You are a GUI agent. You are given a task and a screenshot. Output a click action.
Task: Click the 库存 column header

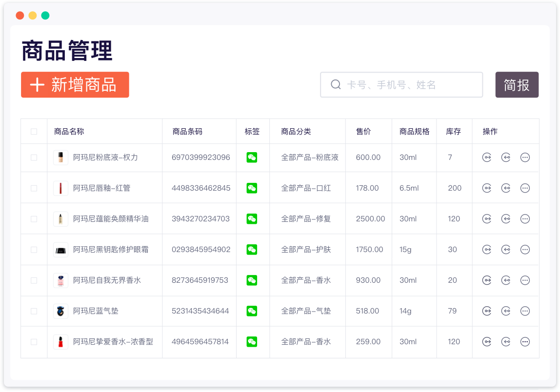[x=453, y=132]
